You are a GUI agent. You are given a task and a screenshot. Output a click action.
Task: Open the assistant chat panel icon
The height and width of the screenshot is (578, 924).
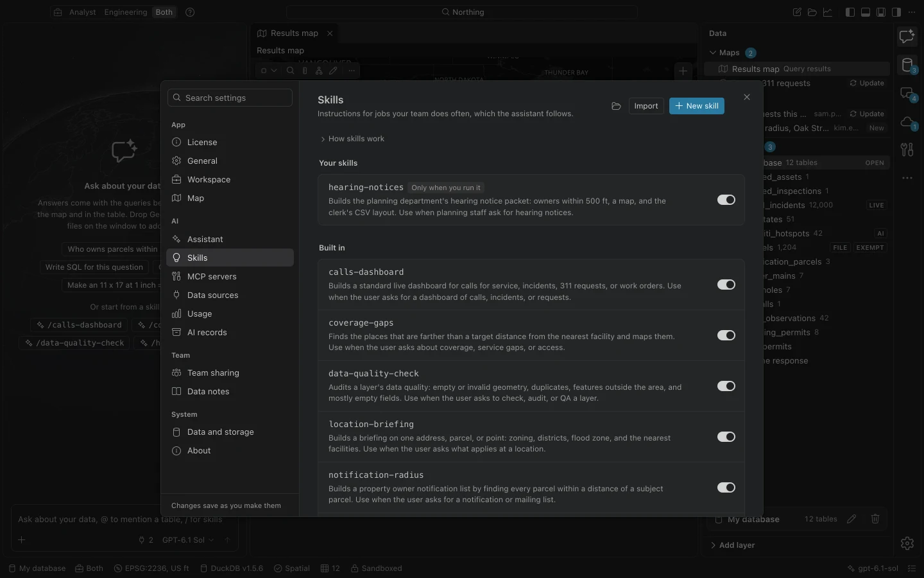point(907,37)
